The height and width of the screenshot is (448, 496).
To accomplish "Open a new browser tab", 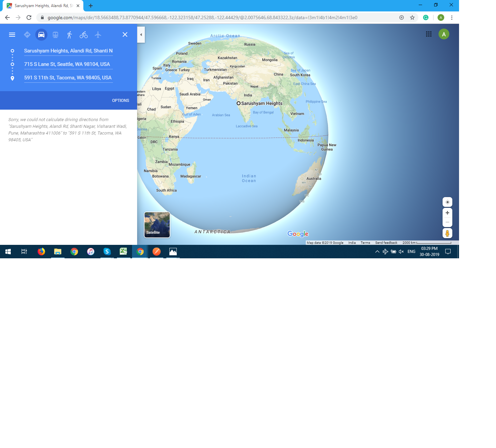I will [91, 6].
